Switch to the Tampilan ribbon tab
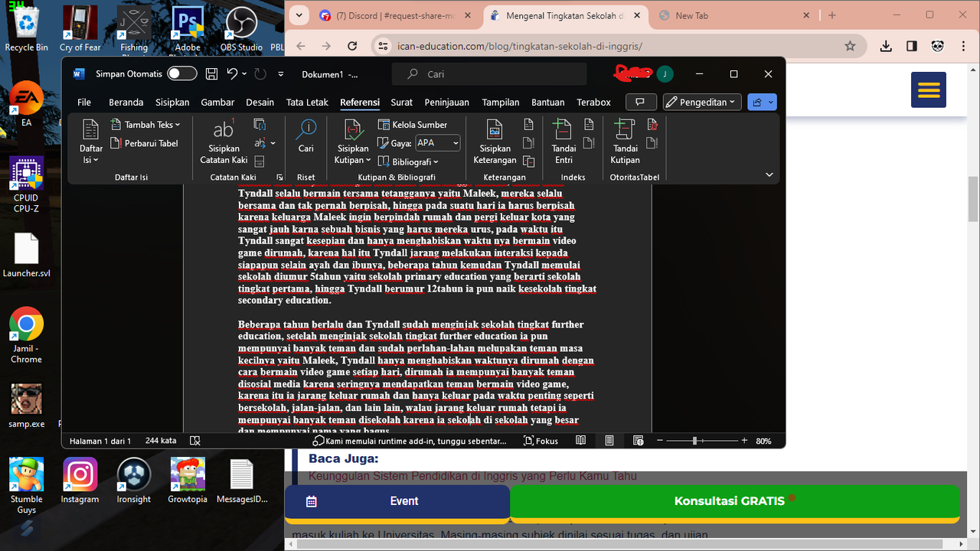This screenshot has width=980, height=551. [x=501, y=102]
